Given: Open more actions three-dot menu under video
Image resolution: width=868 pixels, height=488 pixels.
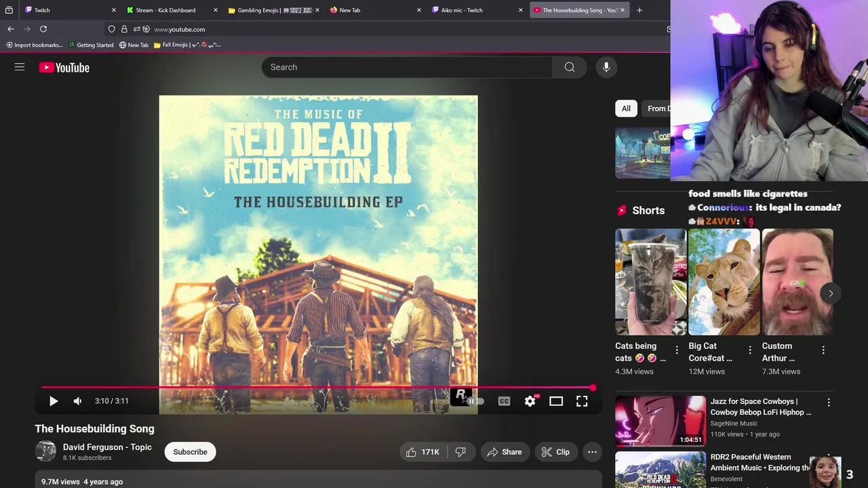Looking at the screenshot, I should pos(592,452).
